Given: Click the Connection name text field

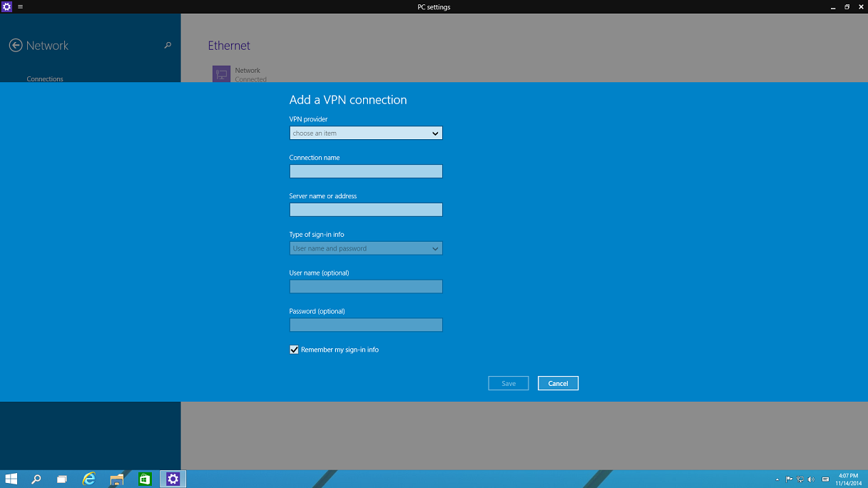Looking at the screenshot, I should 366,171.
